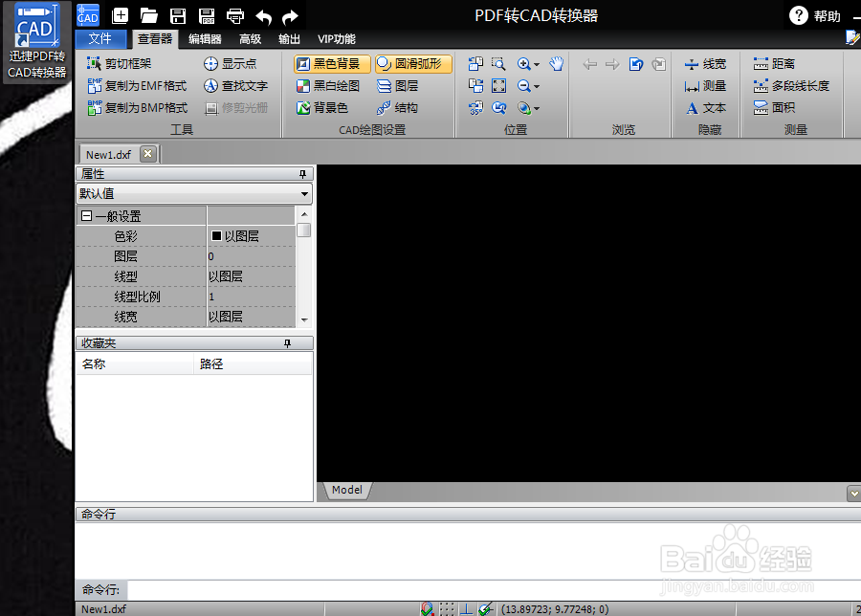Open the 文件 menu

pyautogui.click(x=101, y=39)
